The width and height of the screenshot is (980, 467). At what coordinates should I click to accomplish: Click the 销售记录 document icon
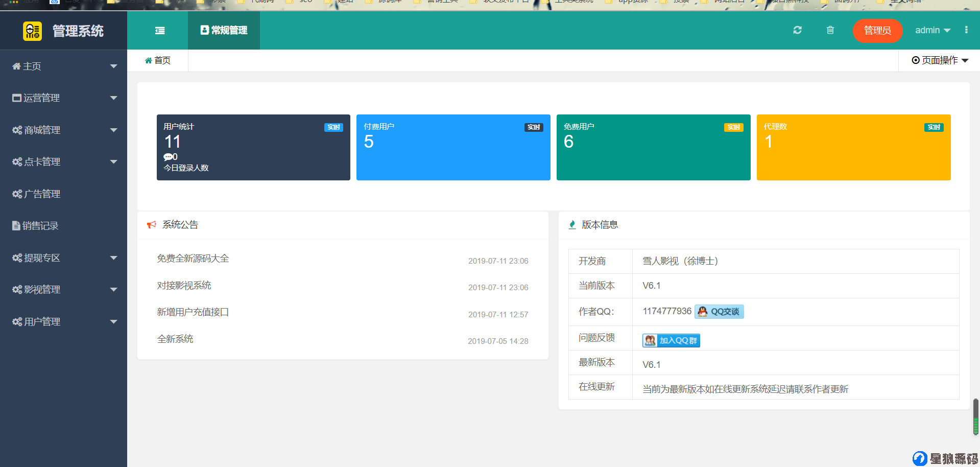[x=16, y=226]
